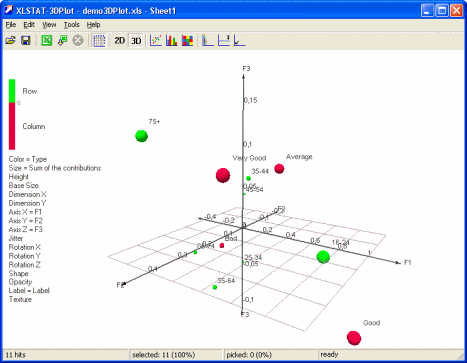Click the corner axes origin icon
The image size is (467, 363).
[240, 41]
